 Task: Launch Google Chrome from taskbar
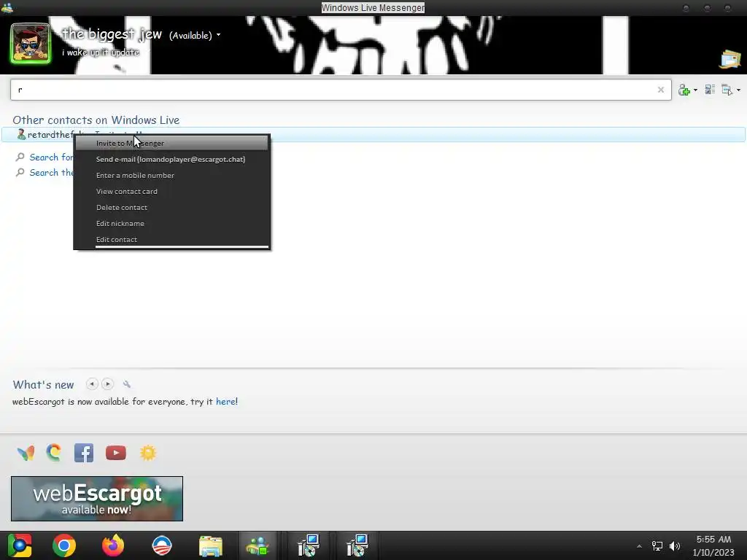tap(64, 545)
